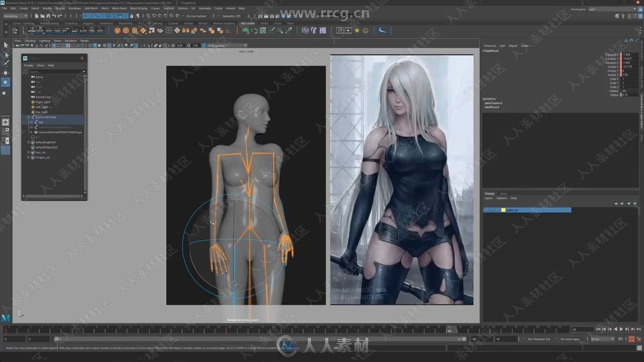Click the polygon cube shelf icon
The image size is (644, 362).
click(x=126, y=30)
